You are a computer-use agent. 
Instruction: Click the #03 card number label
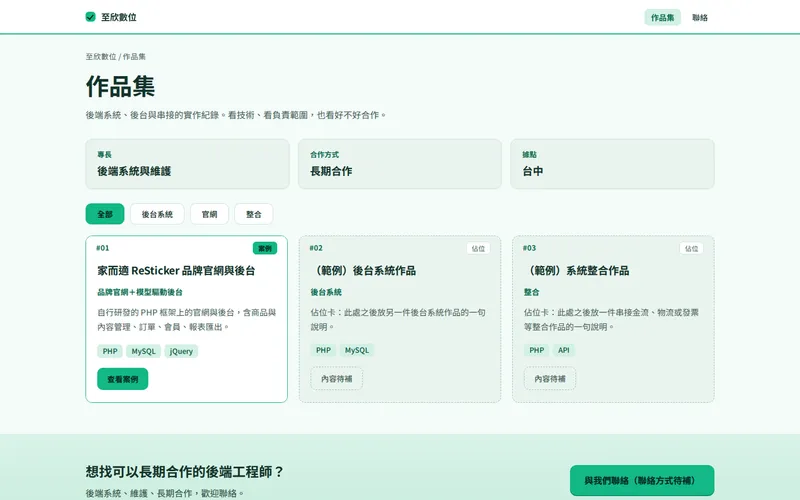[529, 248]
